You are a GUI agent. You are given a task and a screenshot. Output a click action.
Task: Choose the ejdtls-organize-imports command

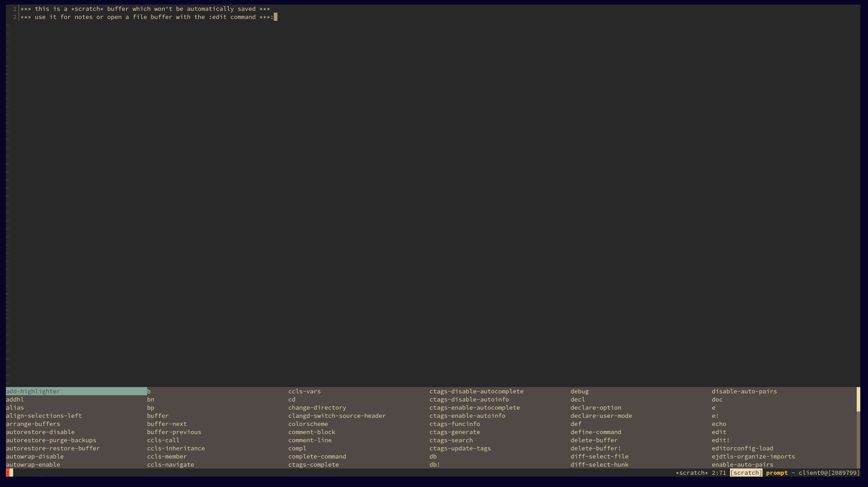[753, 456]
